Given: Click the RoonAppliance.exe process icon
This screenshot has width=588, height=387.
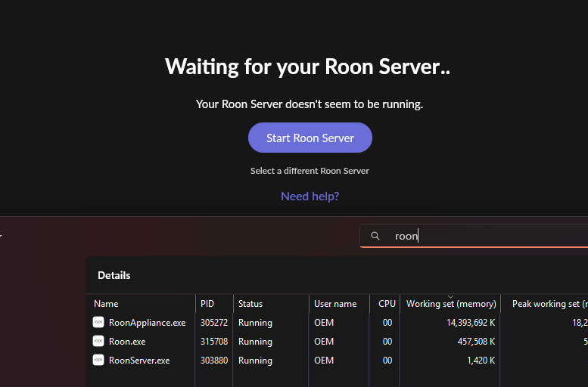Looking at the screenshot, I should [98, 323].
